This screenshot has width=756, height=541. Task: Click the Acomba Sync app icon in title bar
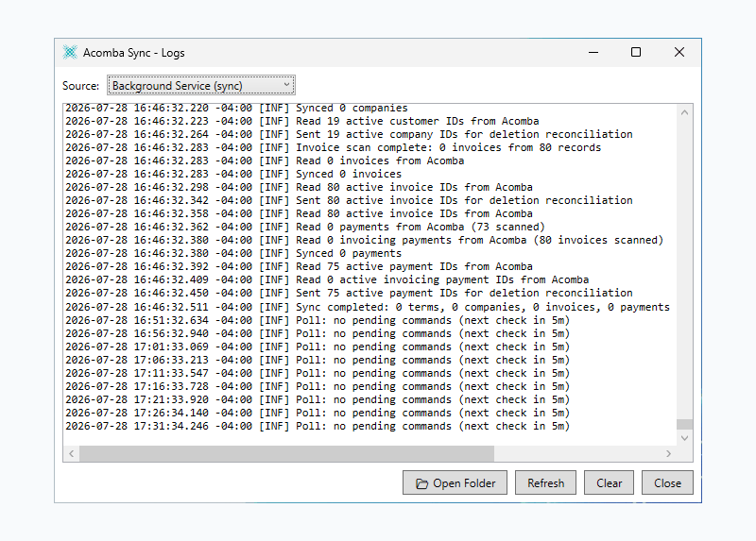70,52
